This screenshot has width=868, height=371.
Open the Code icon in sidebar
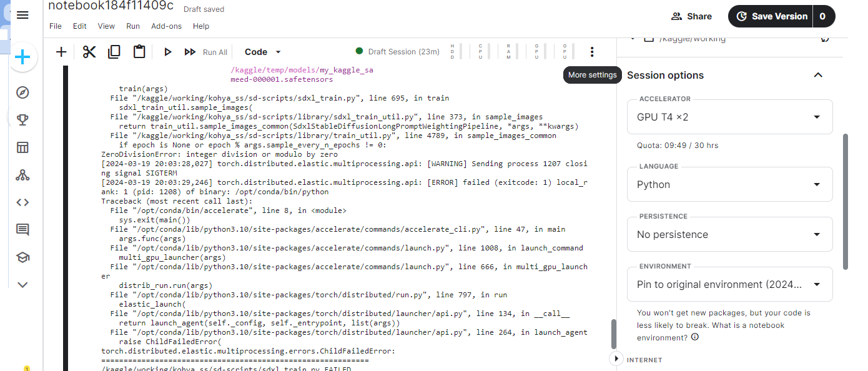[22, 202]
